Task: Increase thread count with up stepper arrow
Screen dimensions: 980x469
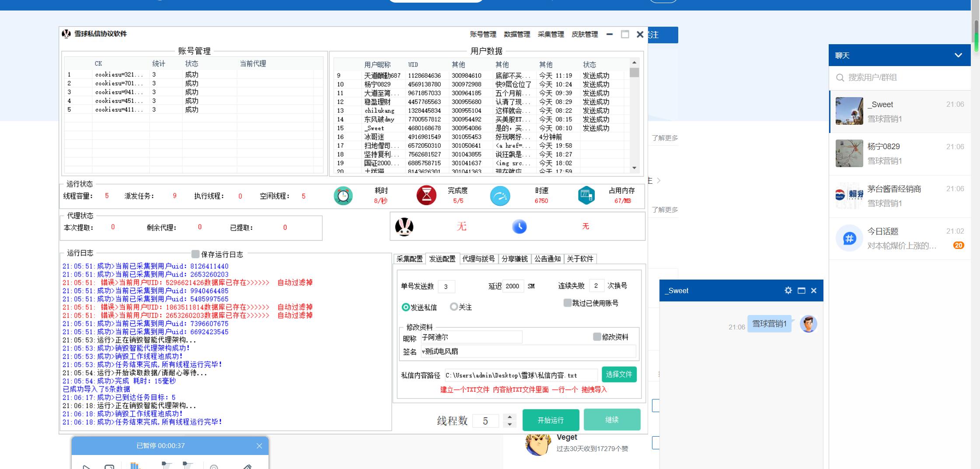Action: (509, 417)
